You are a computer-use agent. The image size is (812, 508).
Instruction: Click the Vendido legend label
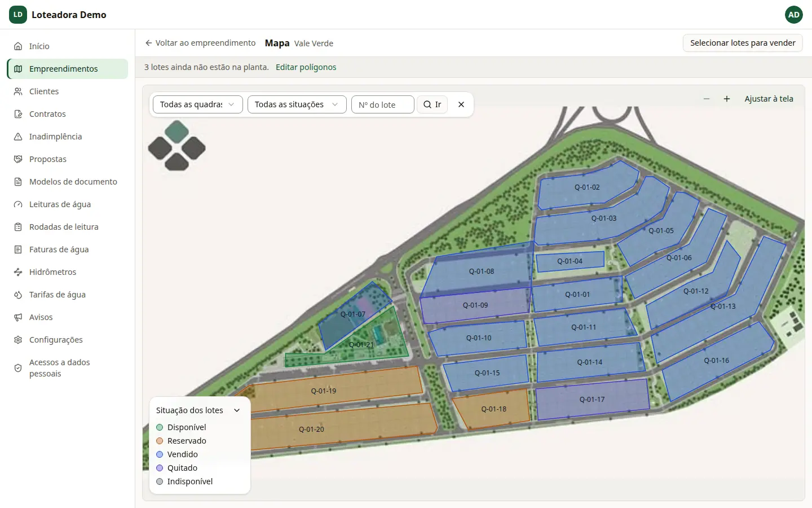point(183,454)
